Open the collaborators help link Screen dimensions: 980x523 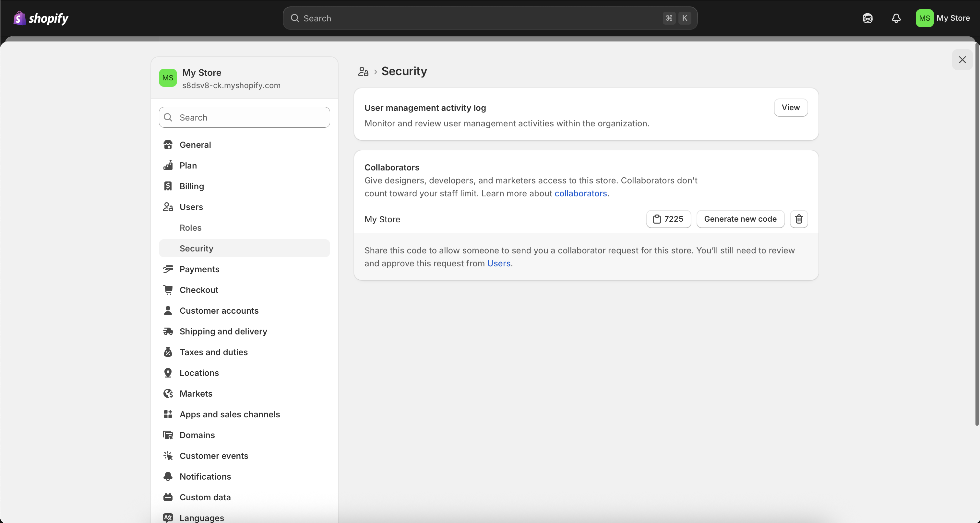[580, 193]
